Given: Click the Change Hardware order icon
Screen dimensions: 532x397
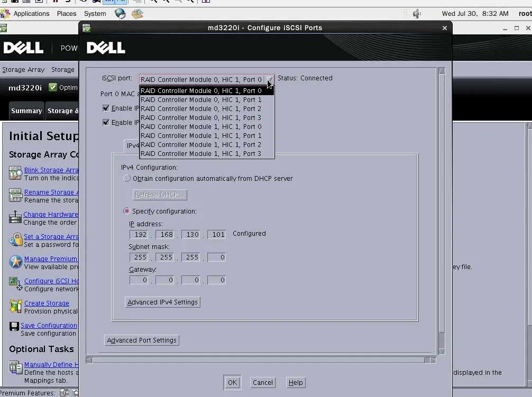Looking at the screenshot, I should (x=15, y=217).
